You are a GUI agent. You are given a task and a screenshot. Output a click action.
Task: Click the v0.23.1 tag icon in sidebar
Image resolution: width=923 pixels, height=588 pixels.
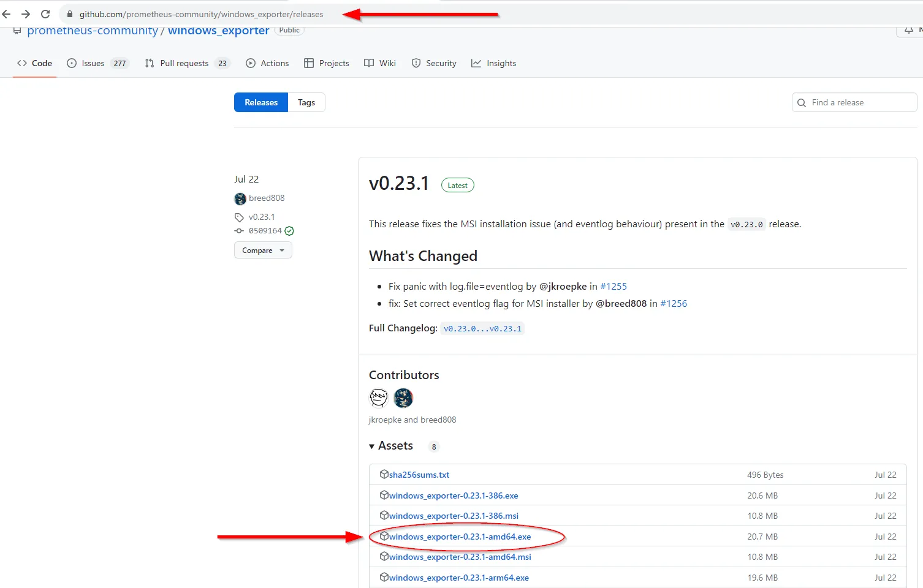(x=239, y=217)
